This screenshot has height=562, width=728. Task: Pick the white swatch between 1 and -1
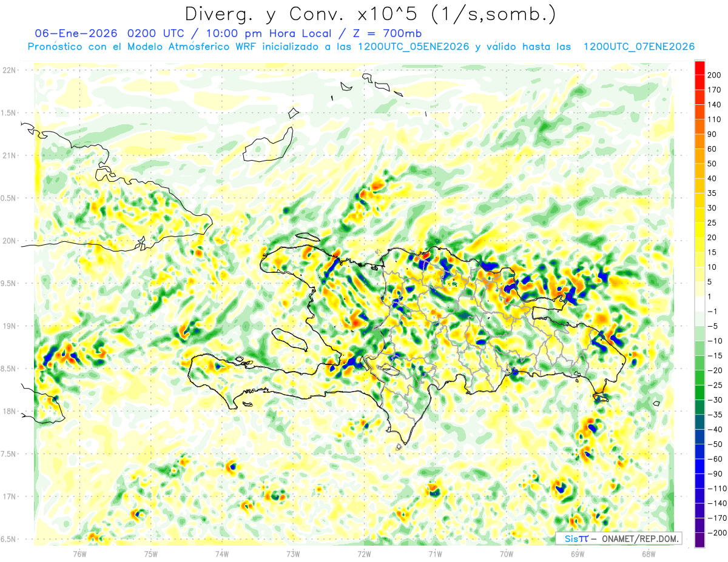(x=699, y=304)
